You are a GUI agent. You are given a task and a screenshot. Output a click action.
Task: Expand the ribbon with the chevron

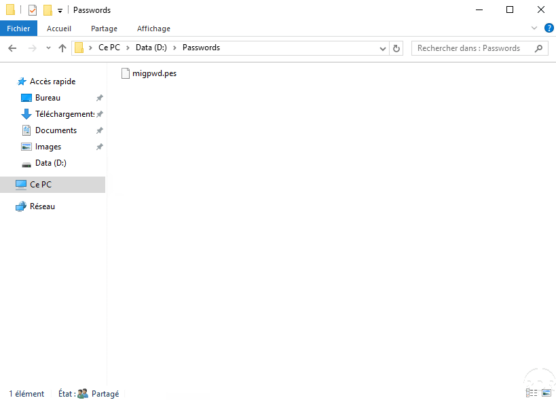(534, 28)
